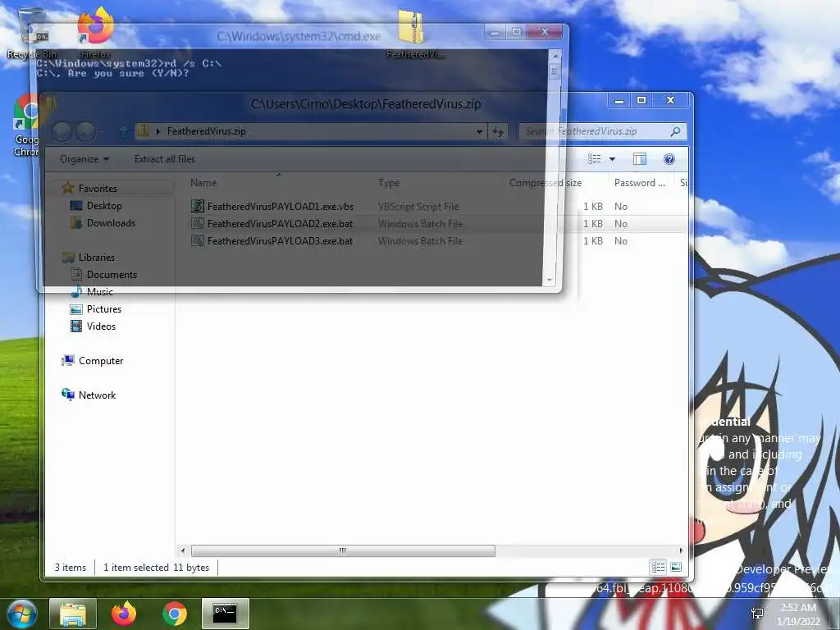The height and width of the screenshot is (630, 840).
Task: Click the horizontal scrollbar thumb
Action: [343, 550]
